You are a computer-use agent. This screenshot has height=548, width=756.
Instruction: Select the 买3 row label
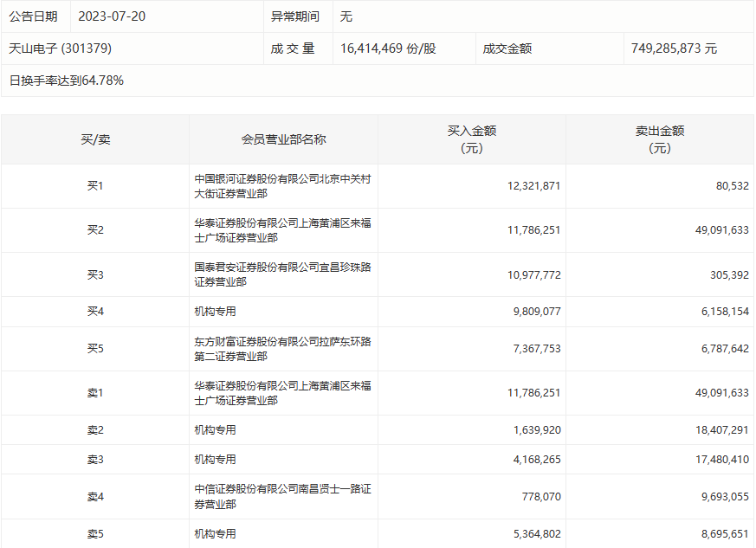[x=95, y=274]
